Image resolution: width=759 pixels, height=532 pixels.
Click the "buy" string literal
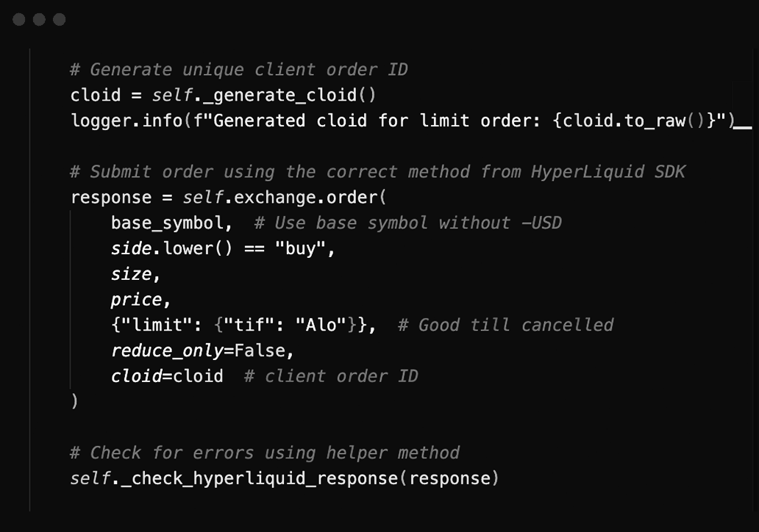pyautogui.click(x=300, y=248)
